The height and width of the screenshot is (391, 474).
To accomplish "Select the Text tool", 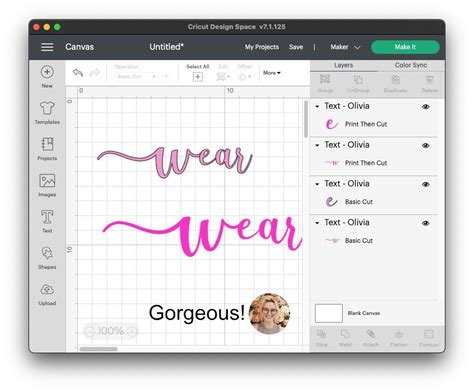I will click(47, 217).
